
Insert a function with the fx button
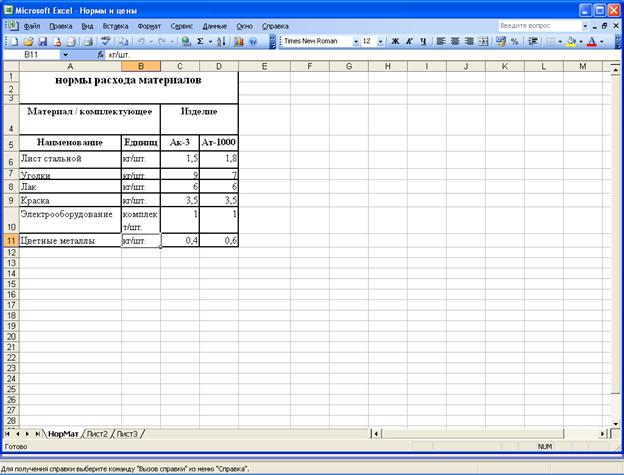click(x=100, y=55)
